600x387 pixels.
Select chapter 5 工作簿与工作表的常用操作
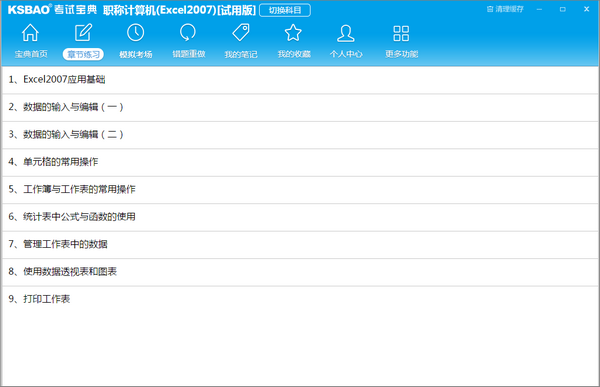(x=300, y=189)
